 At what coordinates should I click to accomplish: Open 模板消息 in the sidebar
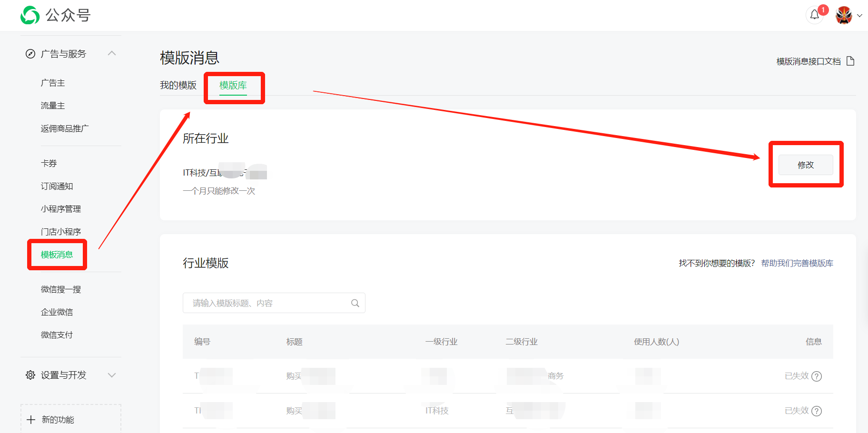pos(57,255)
